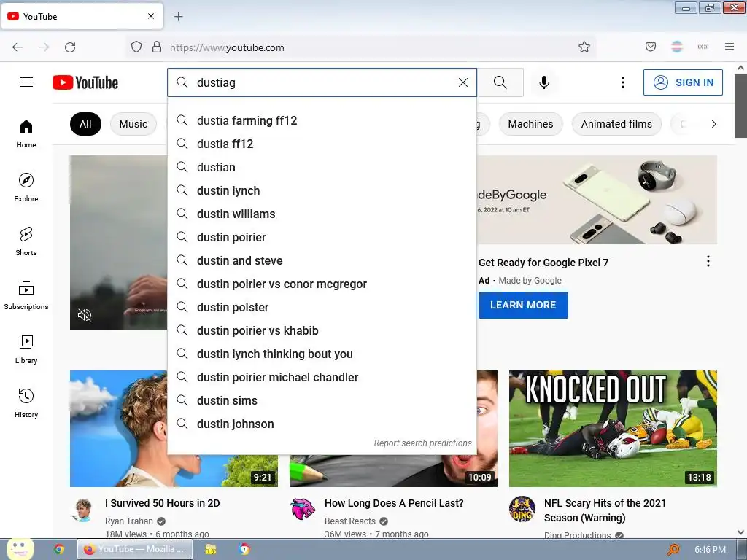Open Shorts in the sidebar
This screenshot has height=560, width=747.
pyautogui.click(x=26, y=241)
